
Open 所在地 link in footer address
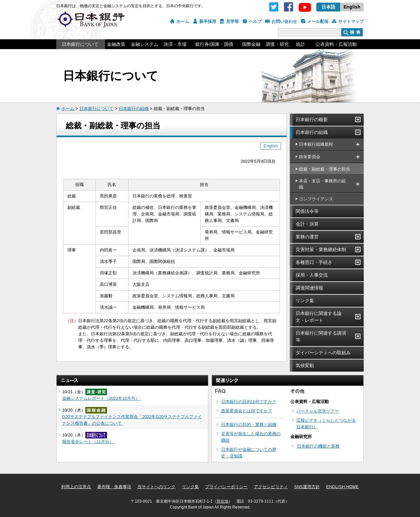[222, 501]
